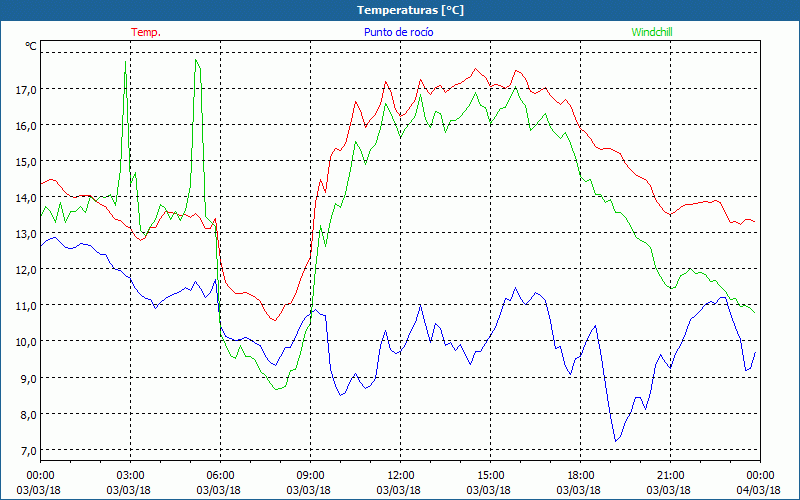Click the 12,0 y-axis value
The image size is (800, 500).
click(x=27, y=270)
